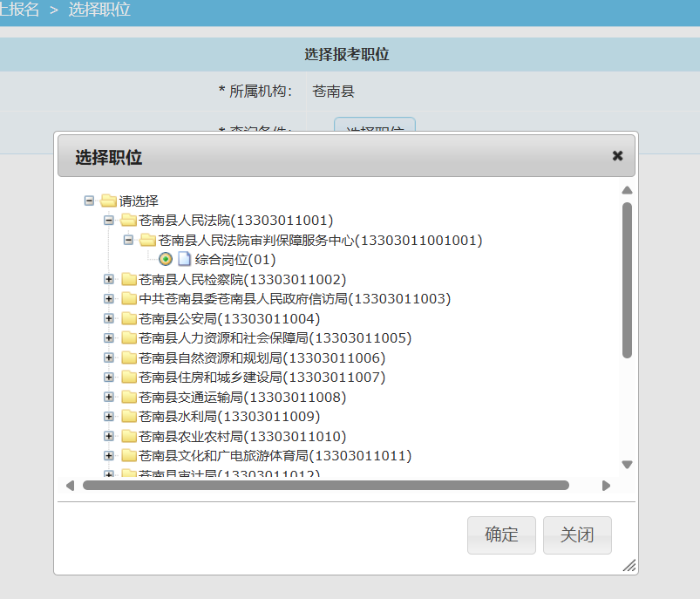Viewport: 700px width, 599px height.
Task: Close the 选择职位 dialog with X
Action: coord(617,156)
